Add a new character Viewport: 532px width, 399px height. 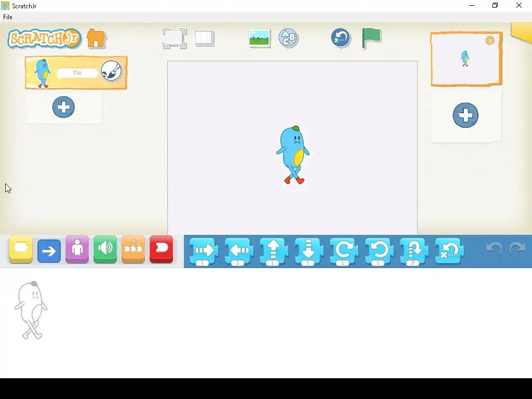(x=63, y=107)
